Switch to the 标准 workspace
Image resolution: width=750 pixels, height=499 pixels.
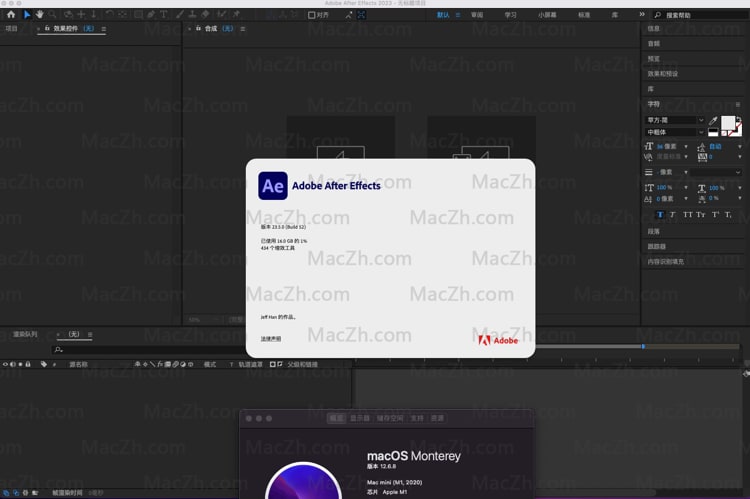[584, 15]
